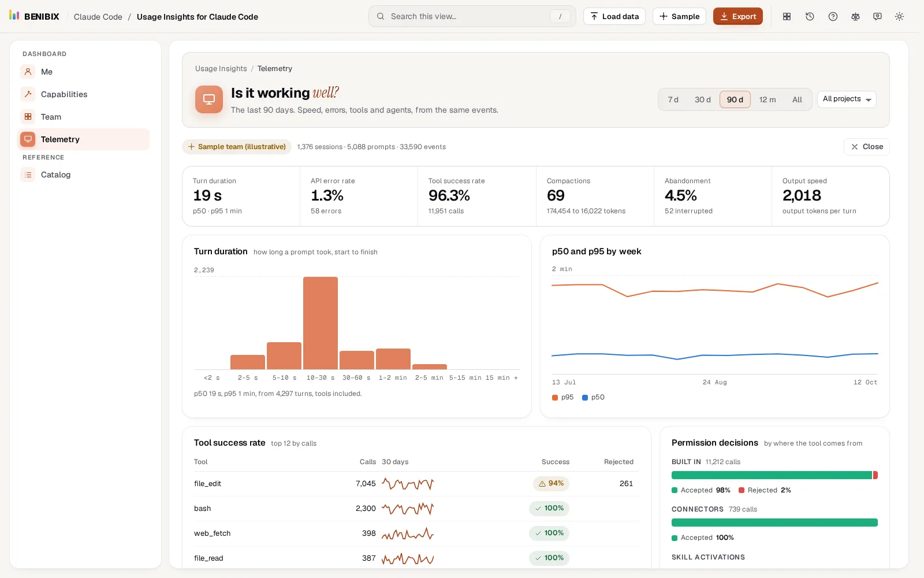The width and height of the screenshot is (924, 578).
Task: Toggle the light theme sun icon
Action: point(899,17)
